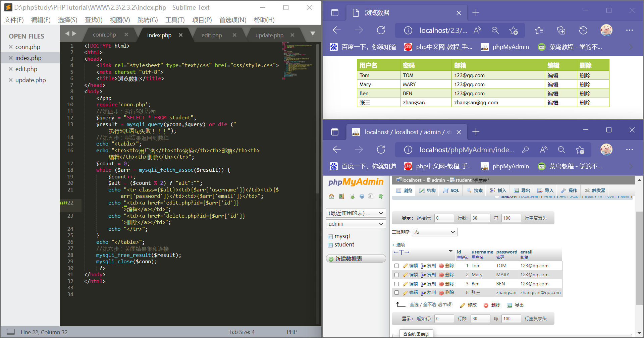Click the phpMyAdmin page vertical scrollbar thumb
Screen dimensions: 644x338
(639, 258)
